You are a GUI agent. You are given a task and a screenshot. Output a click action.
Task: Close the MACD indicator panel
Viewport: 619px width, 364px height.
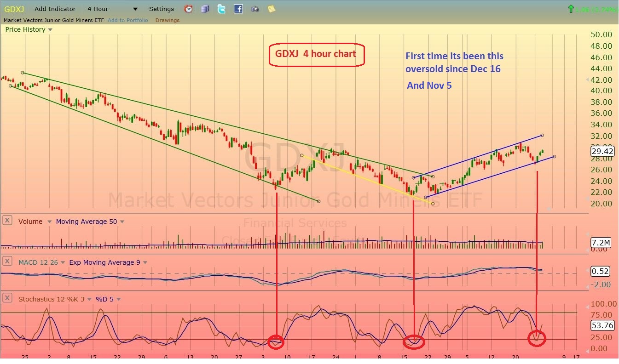pos(7,262)
